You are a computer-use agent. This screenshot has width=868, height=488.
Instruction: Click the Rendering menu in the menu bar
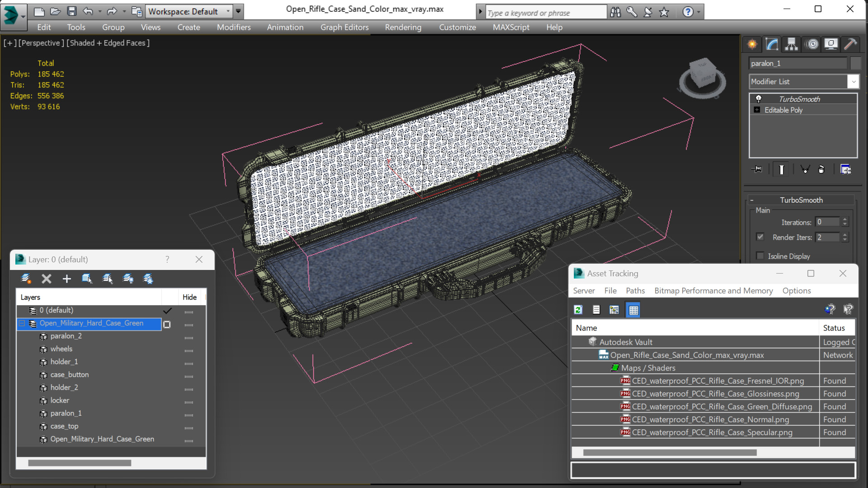403,27
